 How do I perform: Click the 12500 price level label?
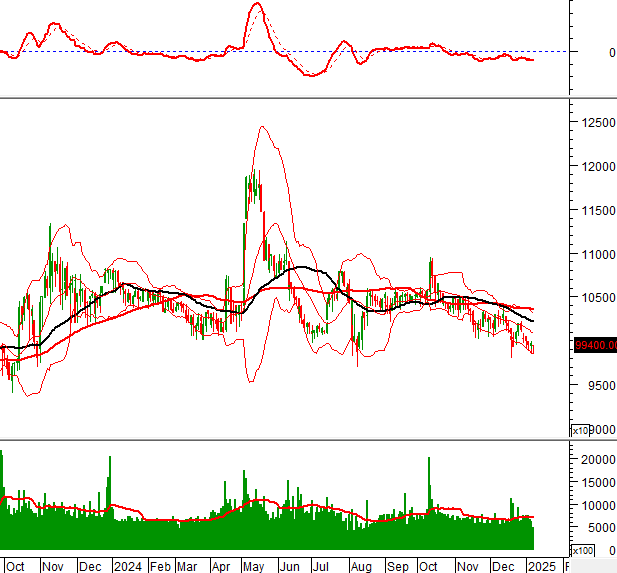click(x=599, y=122)
